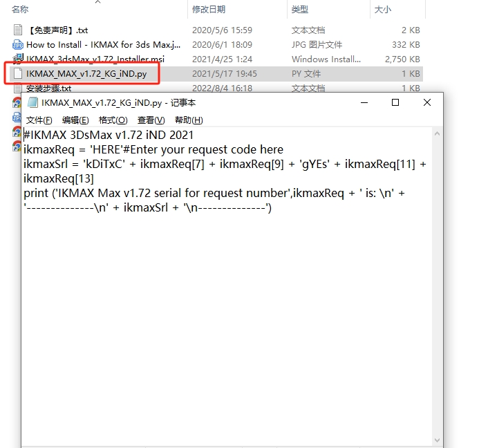Click the Notepad icon in title bar
488x448 pixels.
click(32, 102)
